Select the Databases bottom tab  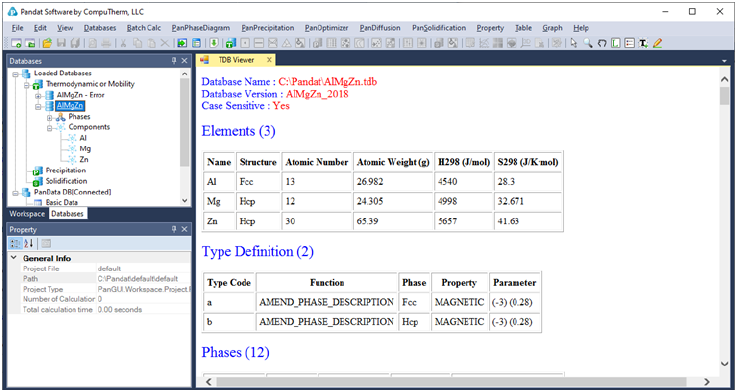[67, 214]
